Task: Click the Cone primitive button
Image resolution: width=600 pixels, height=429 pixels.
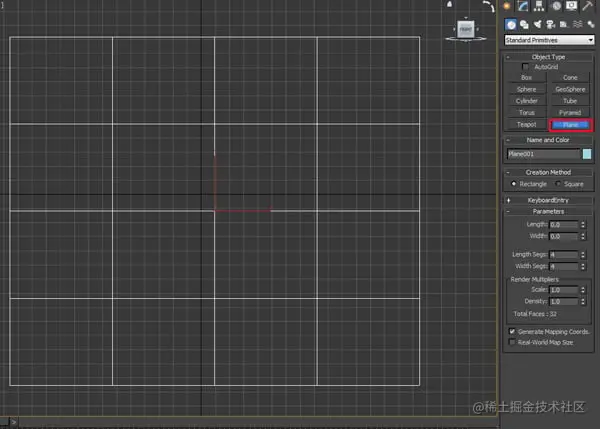Action: click(570, 78)
